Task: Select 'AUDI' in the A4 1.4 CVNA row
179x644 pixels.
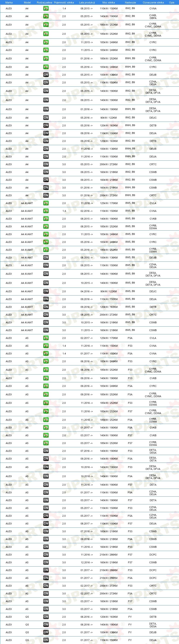Action: point(9,8)
